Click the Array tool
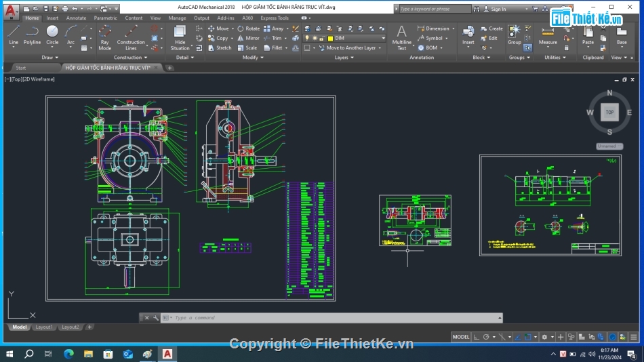 coord(274,28)
